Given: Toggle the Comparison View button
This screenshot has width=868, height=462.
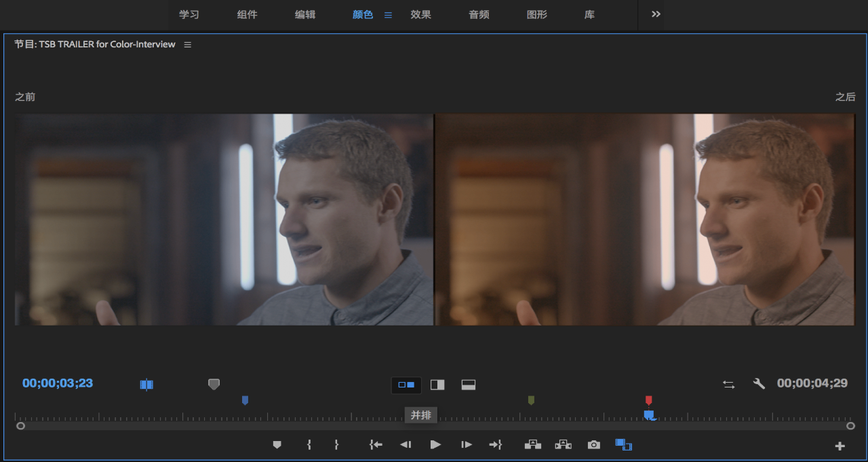Looking at the screenshot, I should coord(623,445).
